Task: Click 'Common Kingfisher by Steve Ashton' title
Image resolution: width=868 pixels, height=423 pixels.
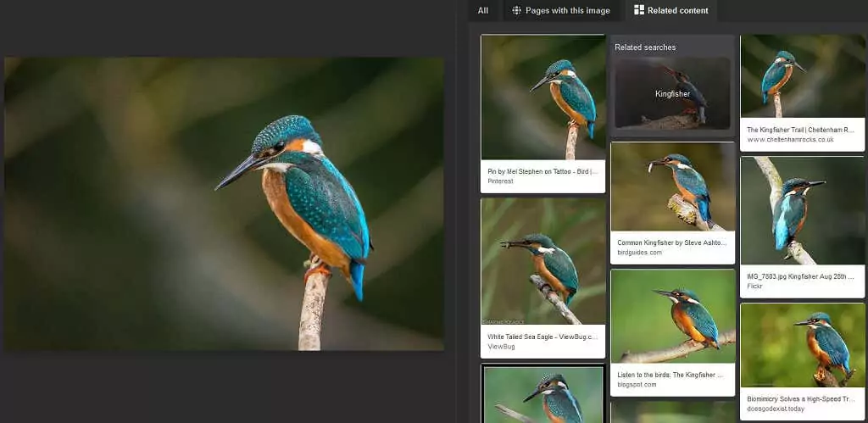Action: pos(670,242)
